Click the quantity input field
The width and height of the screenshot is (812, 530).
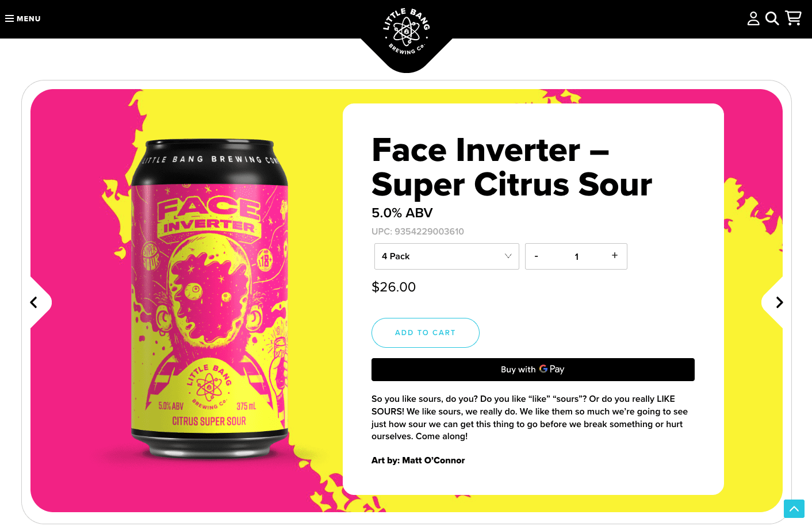pos(576,256)
